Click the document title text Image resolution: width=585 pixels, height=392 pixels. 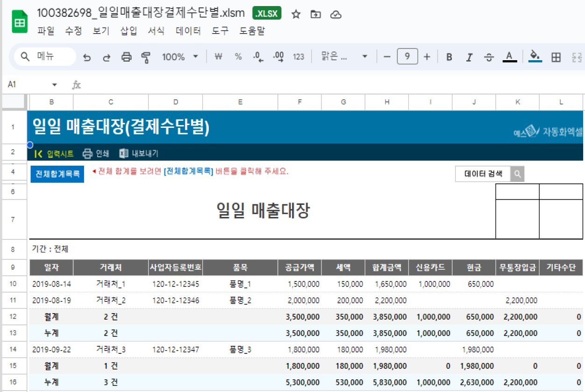click(x=141, y=14)
